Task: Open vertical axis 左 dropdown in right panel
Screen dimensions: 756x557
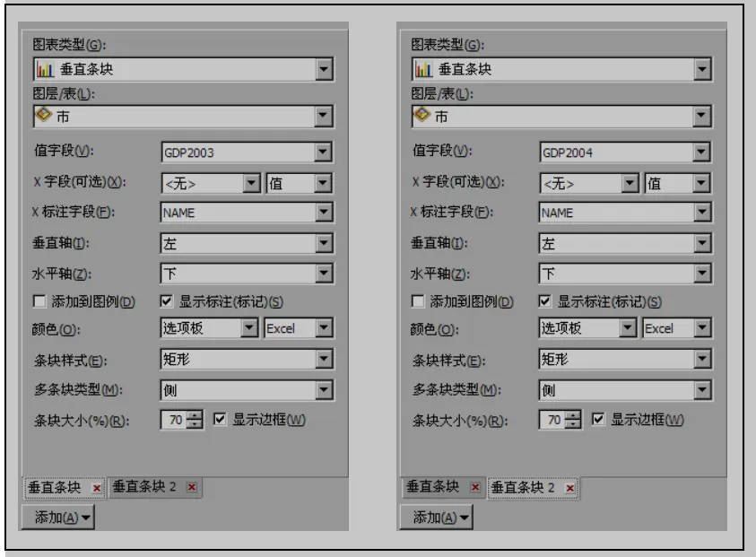Action: 702,243
